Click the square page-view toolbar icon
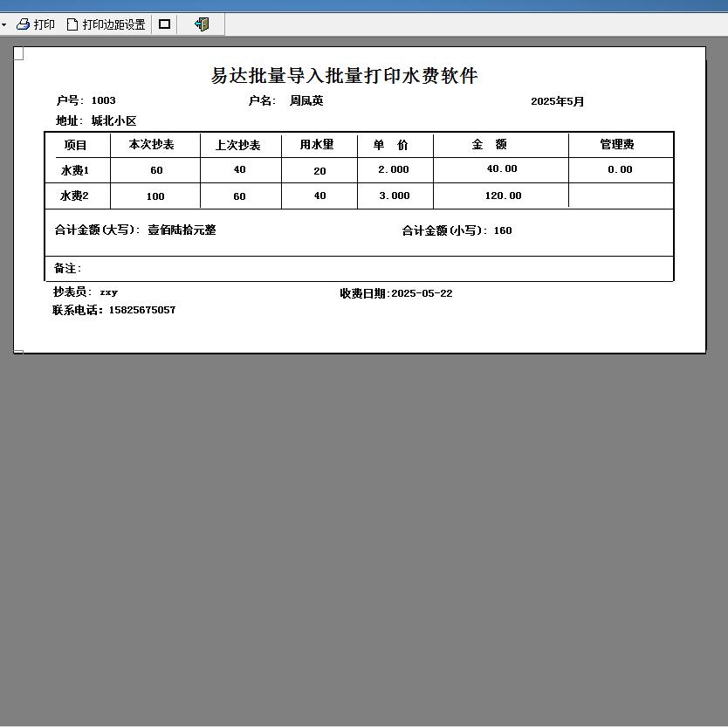The height and width of the screenshot is (728, 728). (x=164, y=24)
